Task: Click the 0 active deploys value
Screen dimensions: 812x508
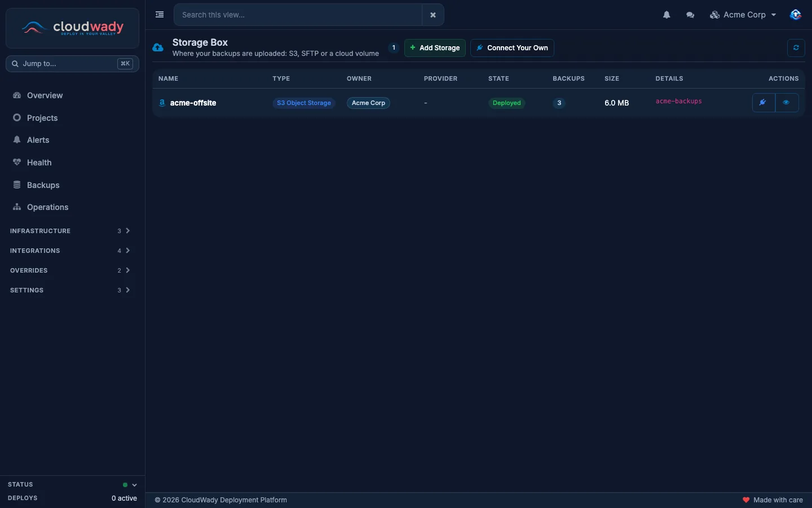Action: click(124, 498)
